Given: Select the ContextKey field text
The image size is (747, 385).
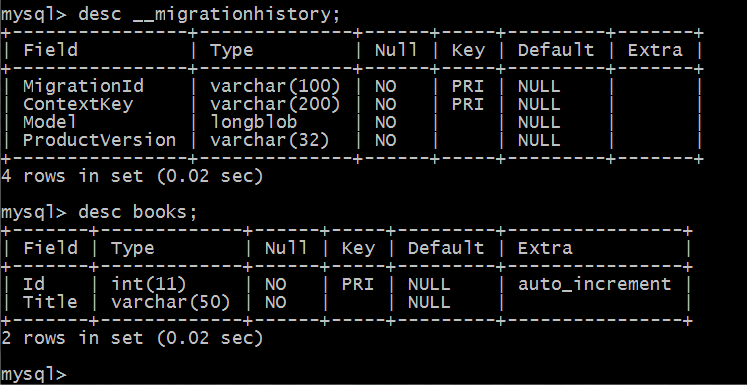Looking at the screenshot, I should (x=78, y=105).
